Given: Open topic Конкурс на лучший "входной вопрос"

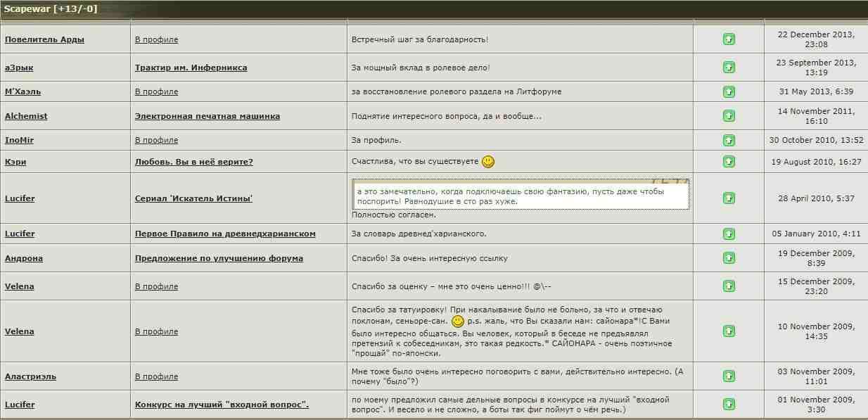Looking at the screenshot, I should (x=222, y=405).
